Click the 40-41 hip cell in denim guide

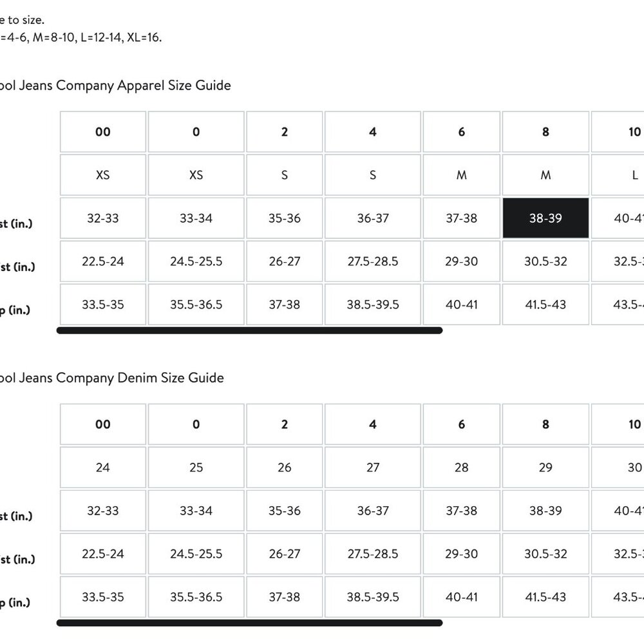462,597
